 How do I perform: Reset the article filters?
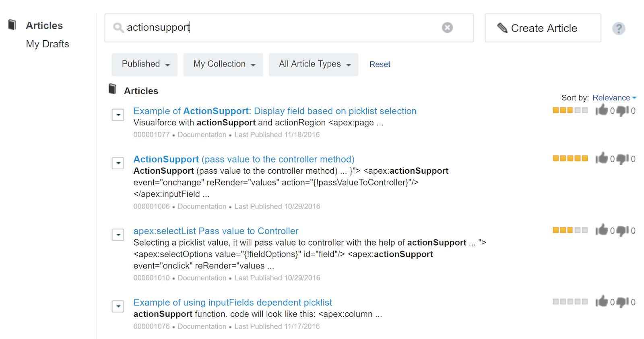point(380,64)
